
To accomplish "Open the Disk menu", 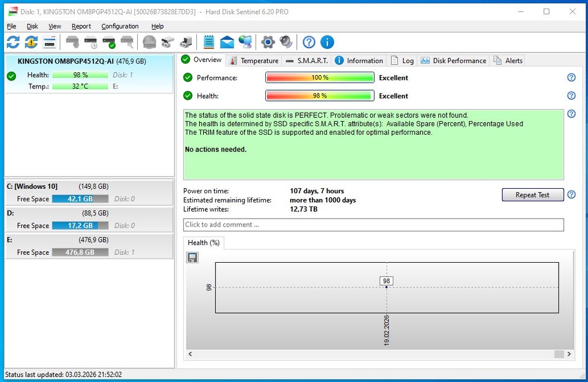I will (x=32, y=26).
